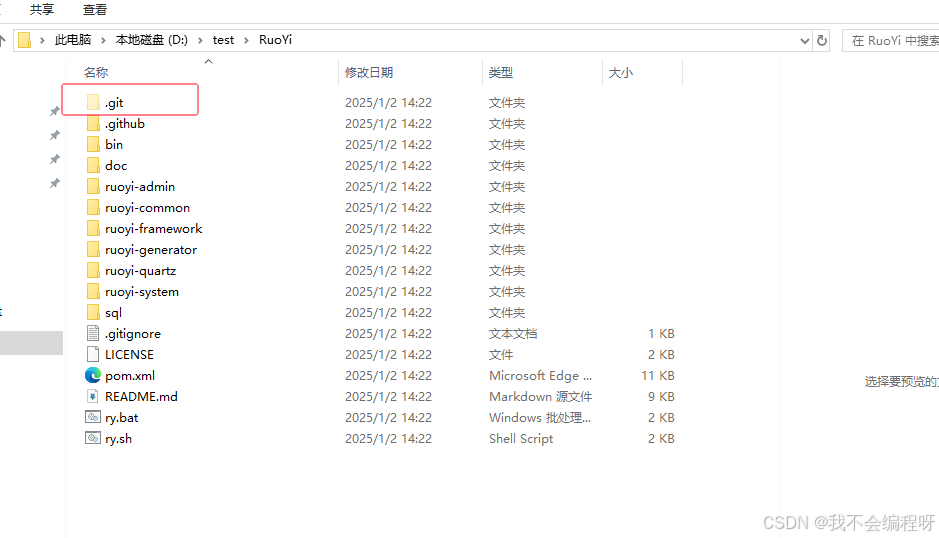Select the ruoyi-admin folder icon

pyautogui.click(x=93, y=186)
